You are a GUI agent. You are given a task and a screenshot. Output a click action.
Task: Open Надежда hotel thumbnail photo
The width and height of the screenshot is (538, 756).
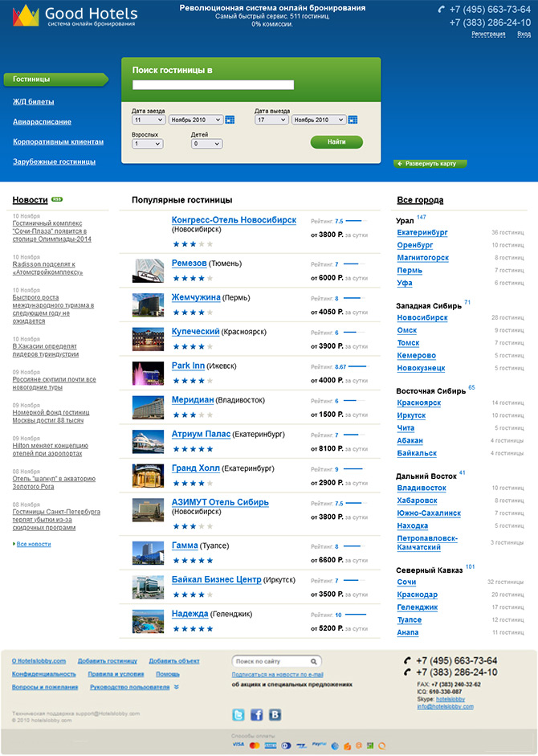[148, 621]
